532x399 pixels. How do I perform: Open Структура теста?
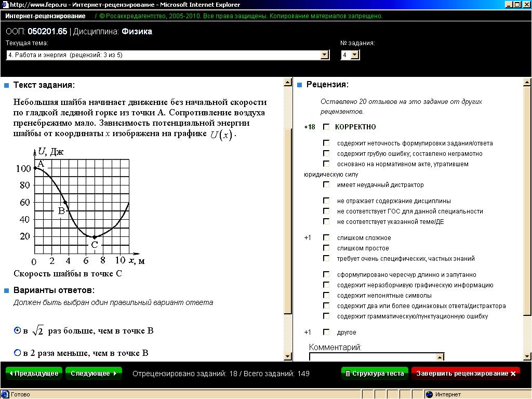point(375,374)
